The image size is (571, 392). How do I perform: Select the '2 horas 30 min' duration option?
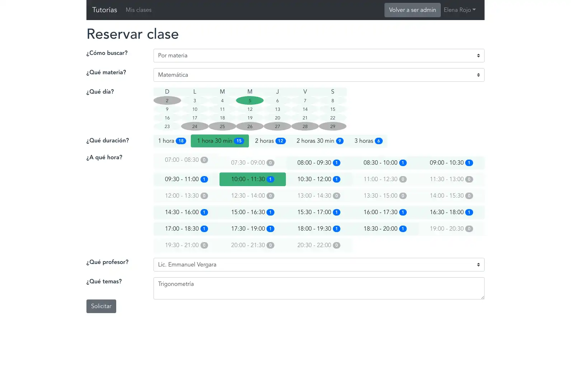[320, 141]
